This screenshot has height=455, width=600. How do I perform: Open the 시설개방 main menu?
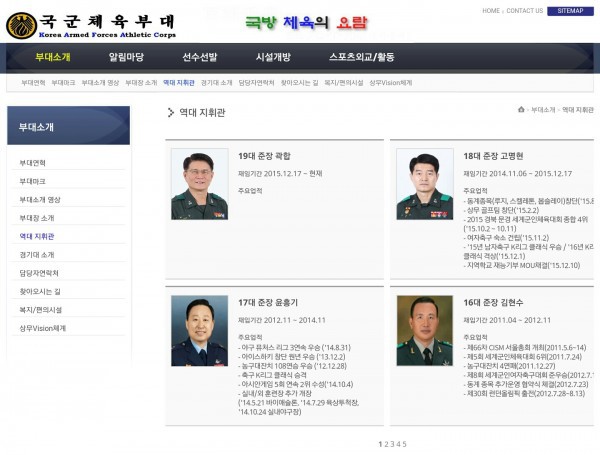[x=273, y=57]
